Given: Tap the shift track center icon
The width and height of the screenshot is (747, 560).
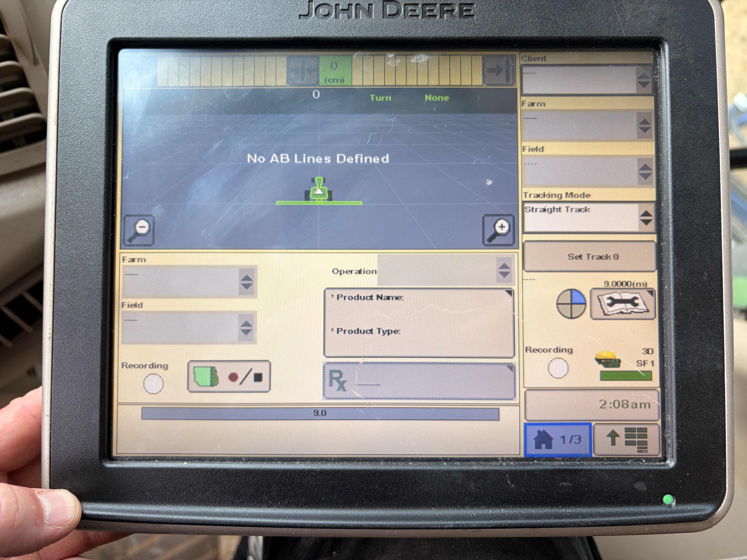Looking at the screenshot, I should coord(303,71).
